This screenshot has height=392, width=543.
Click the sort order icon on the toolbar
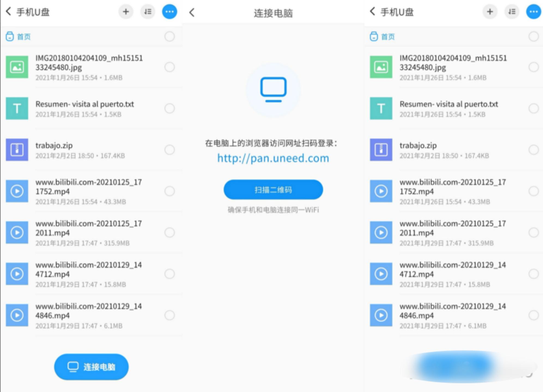click(147, 12)
